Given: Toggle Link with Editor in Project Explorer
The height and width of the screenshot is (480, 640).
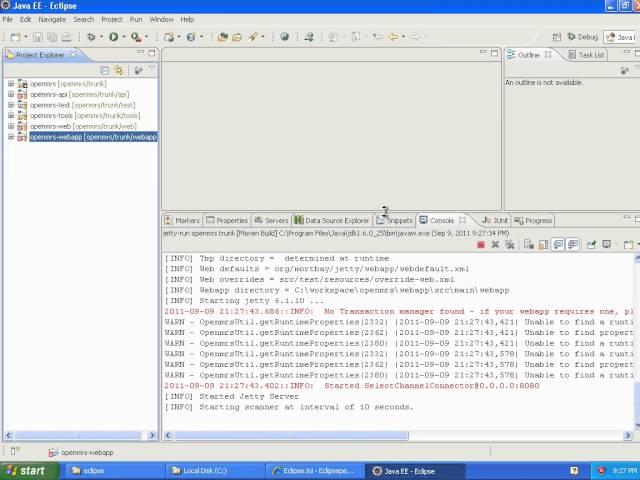Looking at the screenshot, I should point(119,70).
